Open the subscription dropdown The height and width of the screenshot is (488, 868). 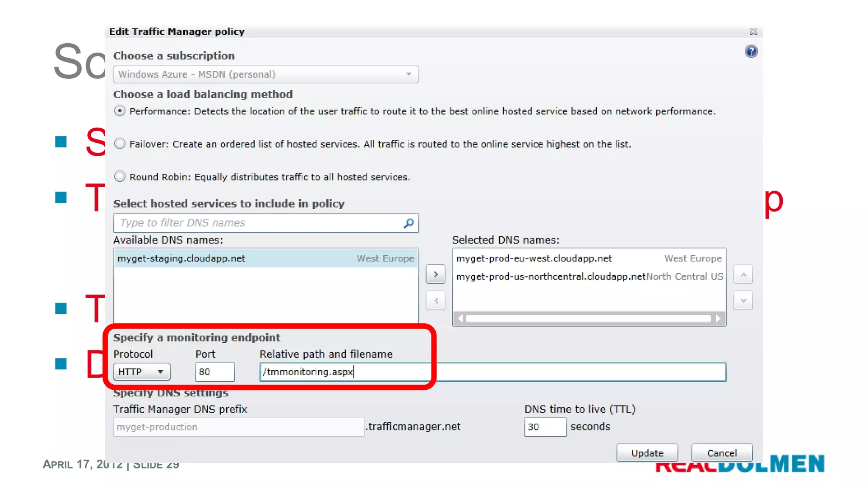(266, 75)
